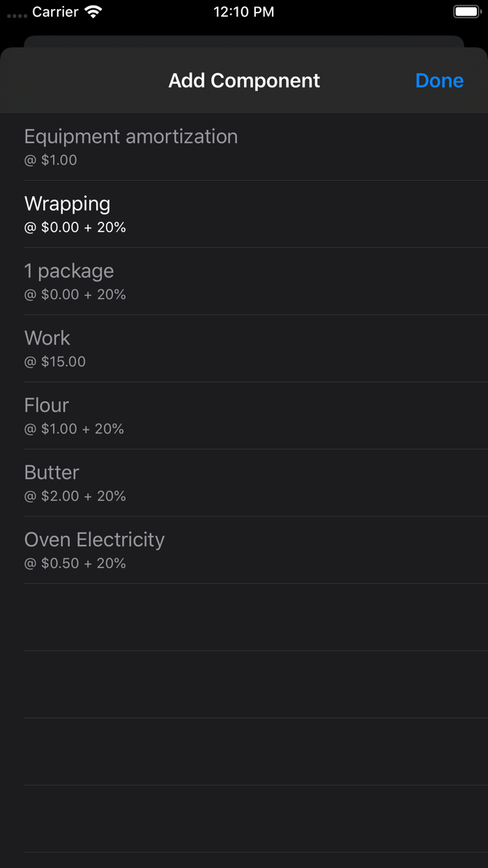488x868 pixels.
Task: Tap the 12:10 PM clock display
Action: (244, 11)
